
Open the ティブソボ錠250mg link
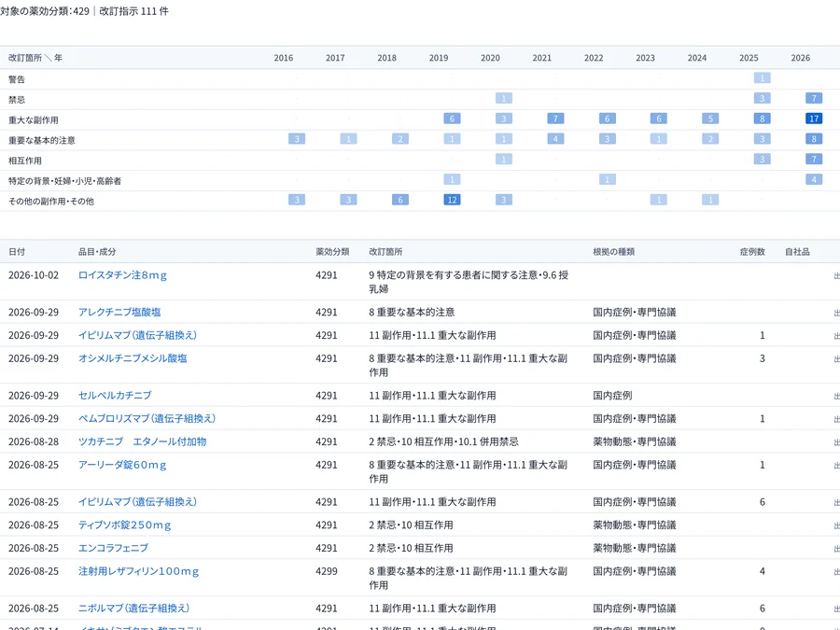click(x=125, y=525)
